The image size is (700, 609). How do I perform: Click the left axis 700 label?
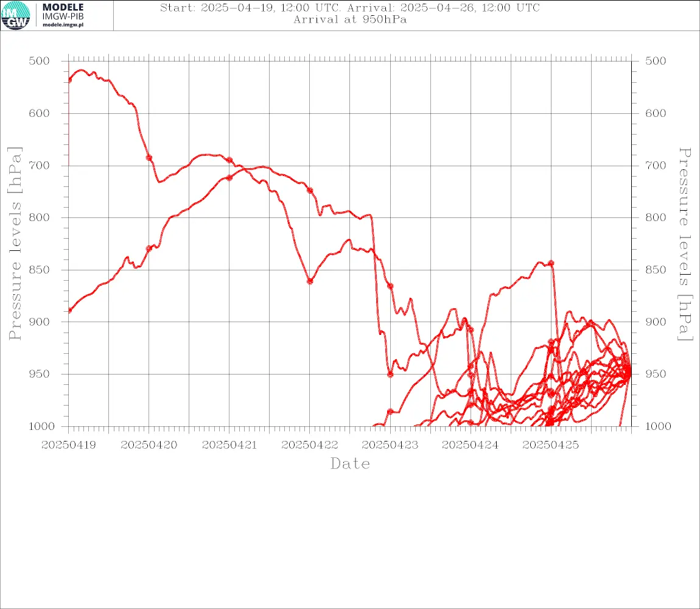(x=40, y=165)
